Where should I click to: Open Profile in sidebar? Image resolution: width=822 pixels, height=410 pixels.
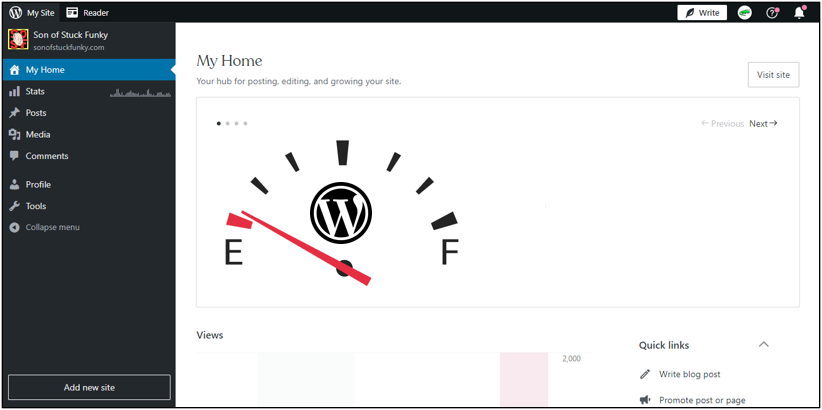(38, 185)
